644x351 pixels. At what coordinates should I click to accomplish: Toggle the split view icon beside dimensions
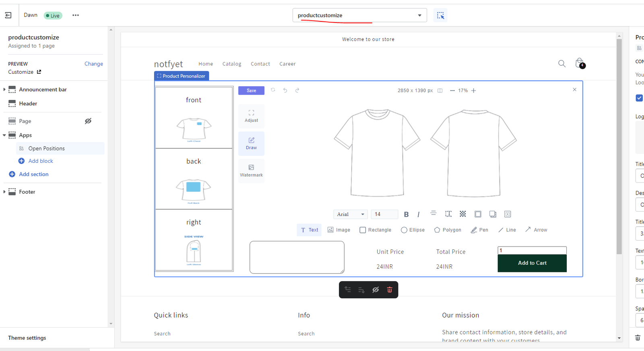pyautogui.click(x=440, y=91)
